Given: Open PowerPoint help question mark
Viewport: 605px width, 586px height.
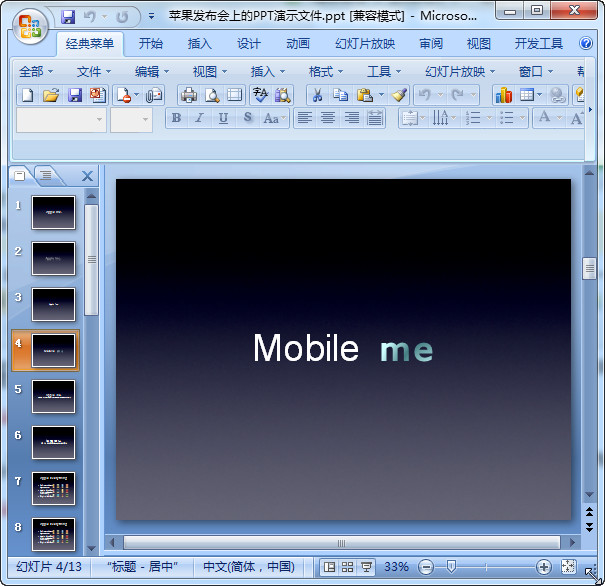Looking at the screenshot, I should point(586,43).
